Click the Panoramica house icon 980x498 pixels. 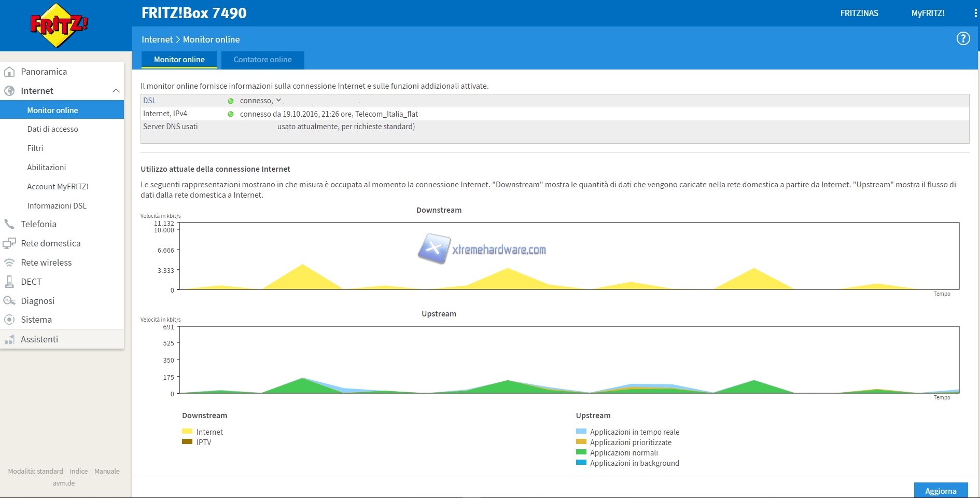click(x=9, y=72)
